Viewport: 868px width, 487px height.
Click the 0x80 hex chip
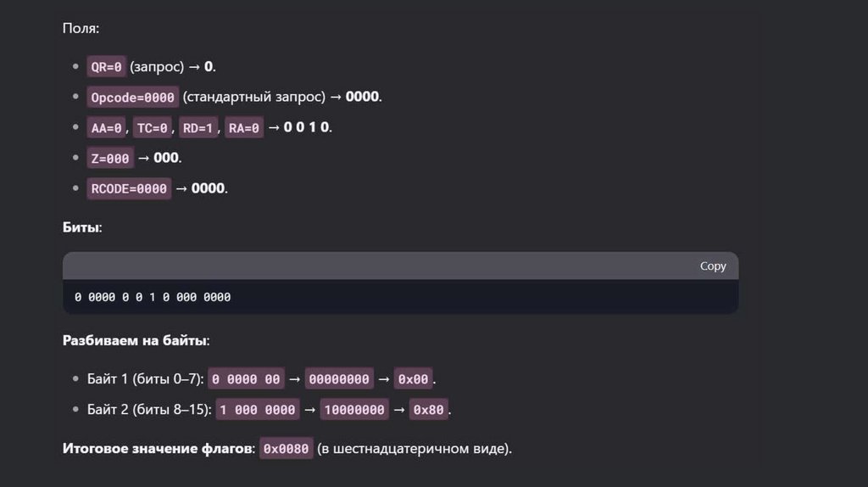tap(428, 410)
